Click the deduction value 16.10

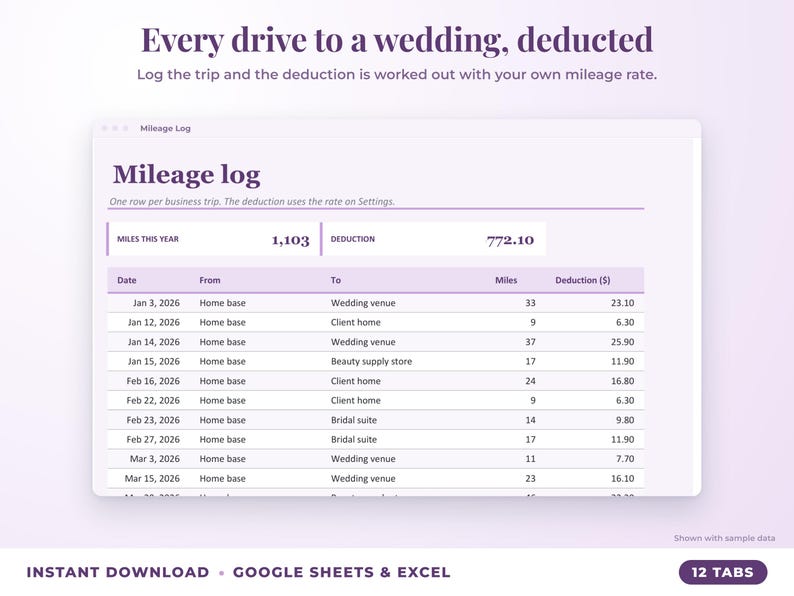pos(622,478)
